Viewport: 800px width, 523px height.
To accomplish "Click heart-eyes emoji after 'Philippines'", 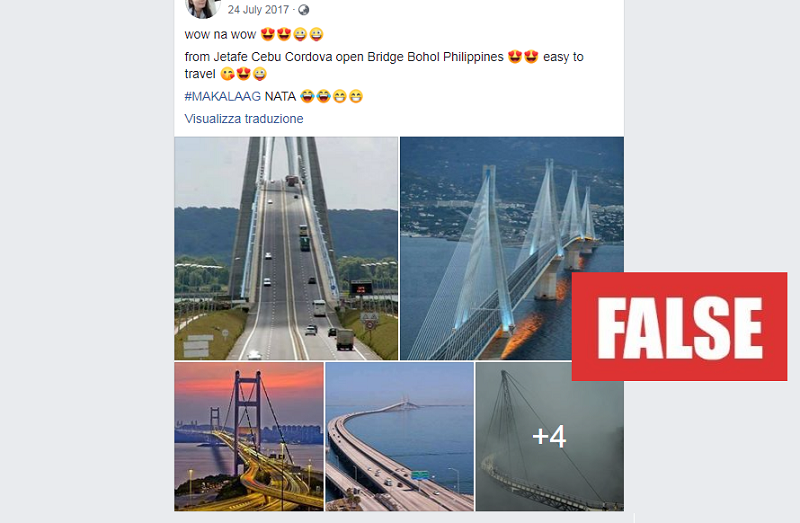I will (515, 57).
